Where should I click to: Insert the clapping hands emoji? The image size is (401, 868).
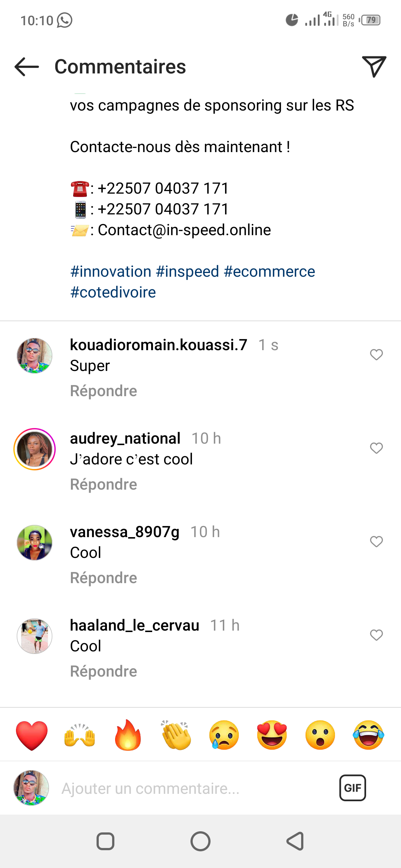pyautogui.click(x=176, y=735)
